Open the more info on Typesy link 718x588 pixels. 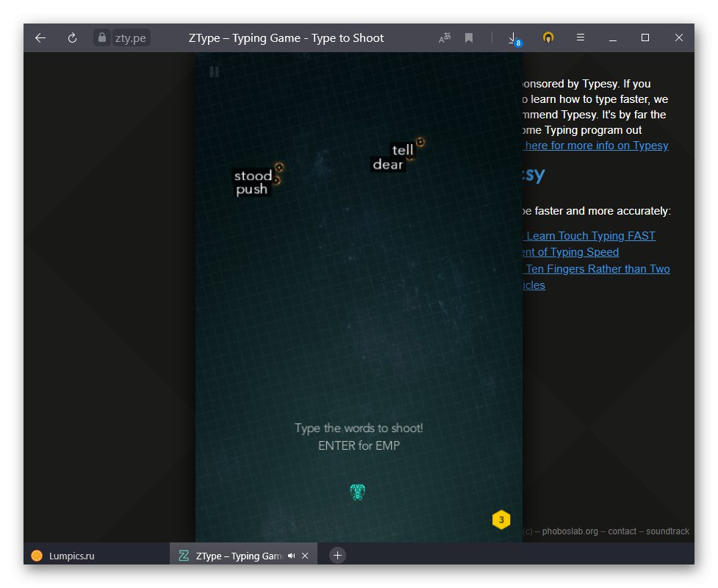[x=596, y=146]
